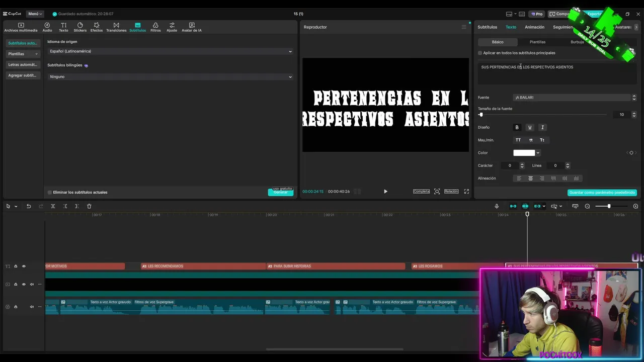Adjust the Carácter spacing stepper

point(522,165)
